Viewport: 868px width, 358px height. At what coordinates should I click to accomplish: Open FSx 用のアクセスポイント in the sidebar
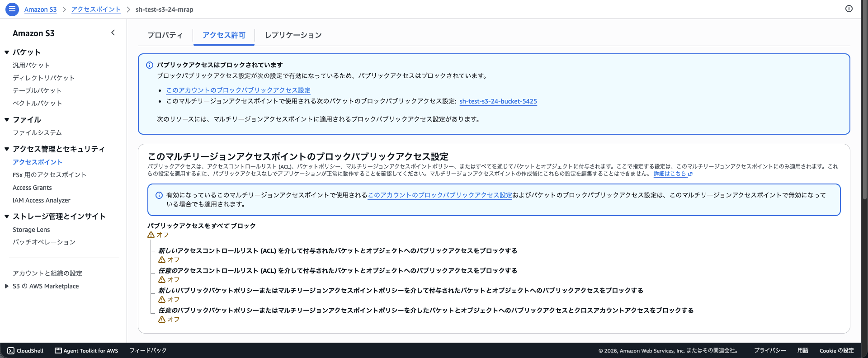(50, 175)
